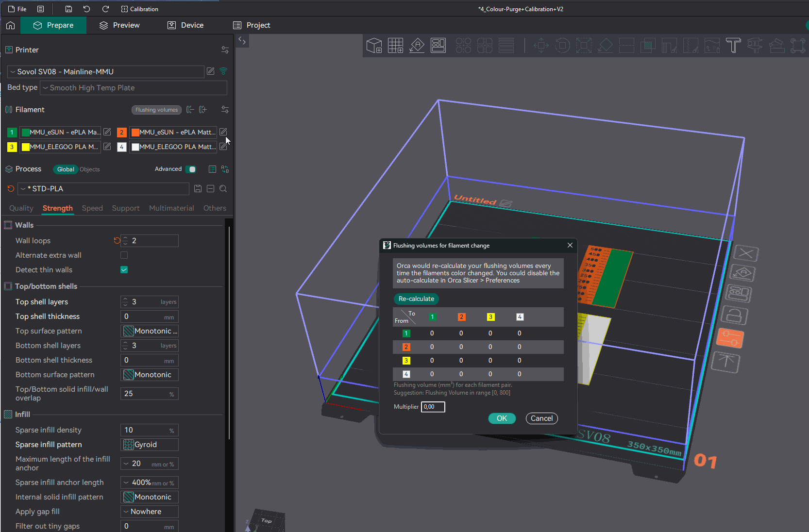
Task: Click the plate lock icon
Action: coord(734,315)
